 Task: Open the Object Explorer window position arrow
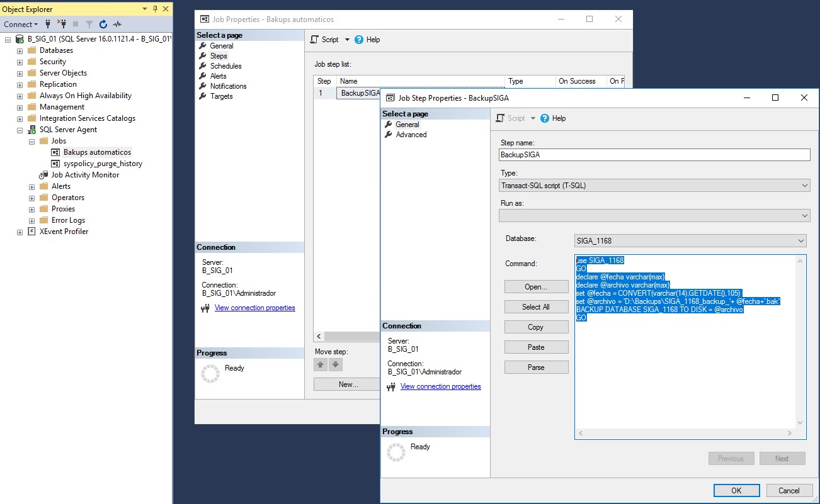pos(145,9)
